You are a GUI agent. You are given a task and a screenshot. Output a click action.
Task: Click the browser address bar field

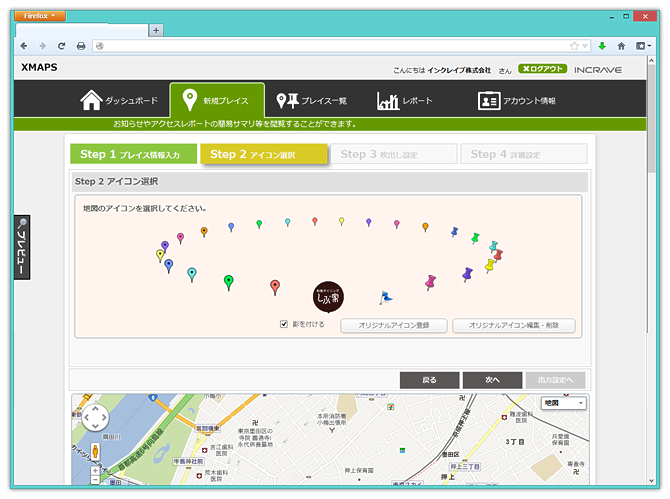click(330, 46)
